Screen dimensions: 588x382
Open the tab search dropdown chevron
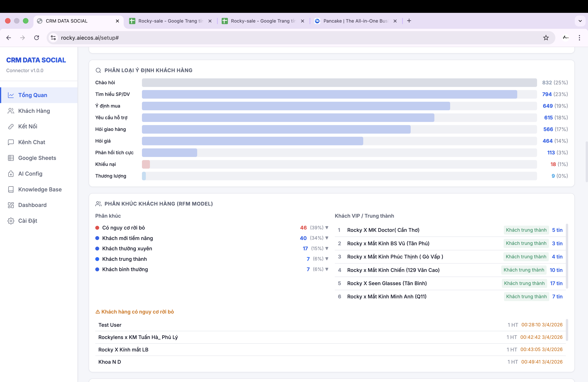pos(580,21)
